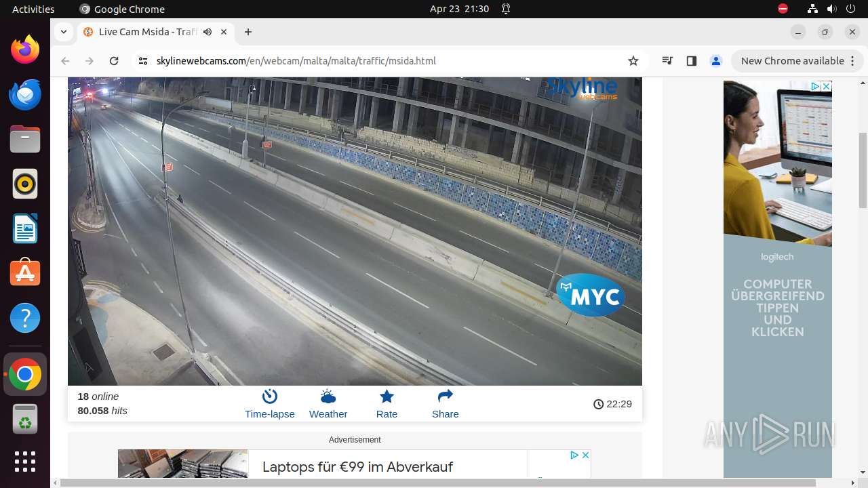The image size is (868, 488).
Task: Share this webcam
Action: (x=446, y=404)
